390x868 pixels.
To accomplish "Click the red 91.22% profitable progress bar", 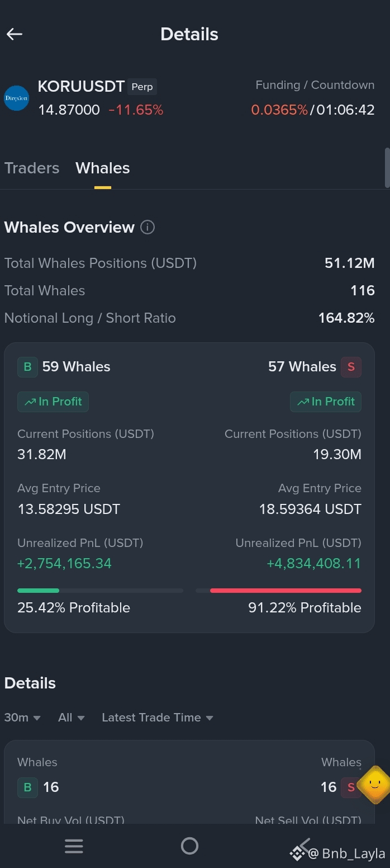I will click(278, 591).
